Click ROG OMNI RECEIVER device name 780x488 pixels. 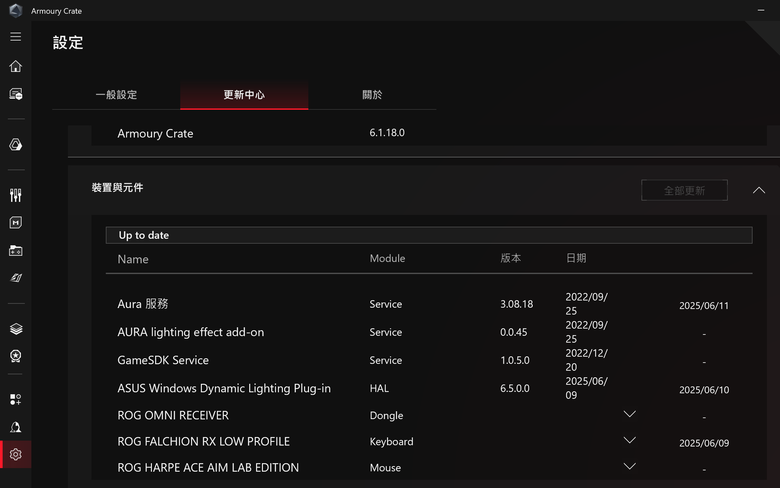[173, 415]
